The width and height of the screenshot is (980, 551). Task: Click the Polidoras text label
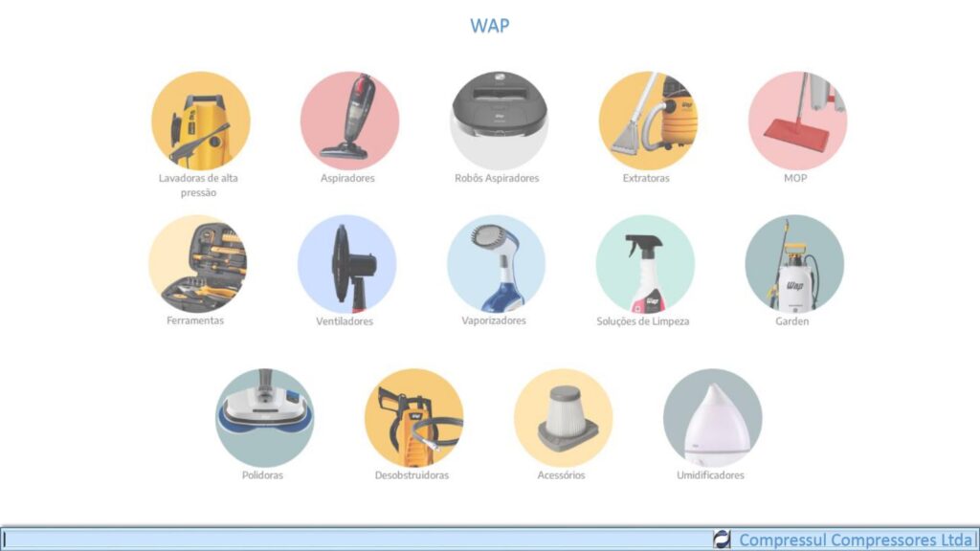coord(262,474)
